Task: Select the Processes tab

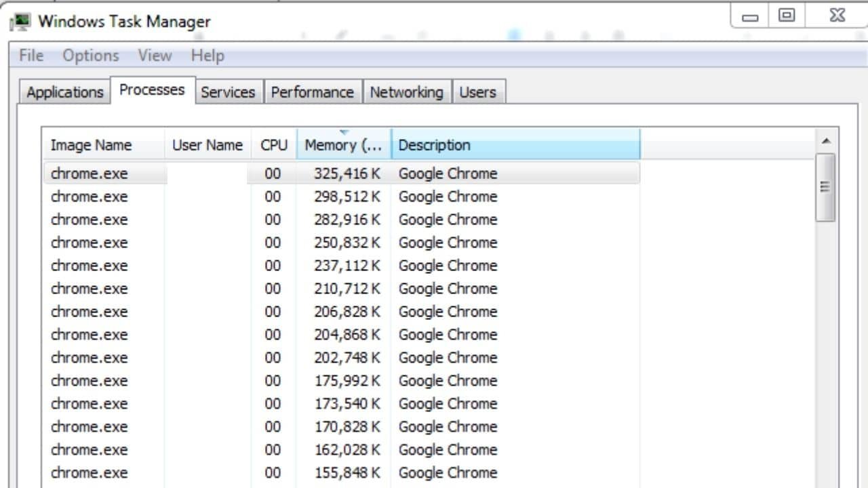Action: tap(152, 89)
